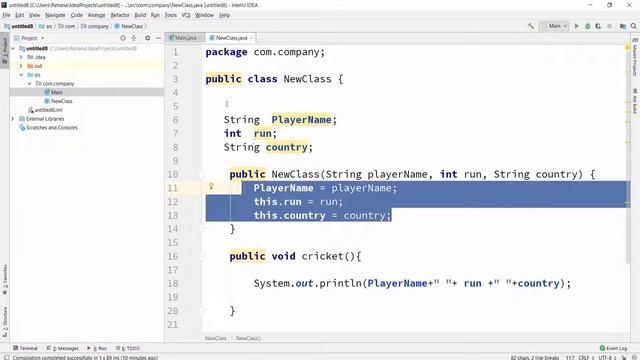Toggle the Favorites side tool window
640x360 pixels.
coord(5,280)
